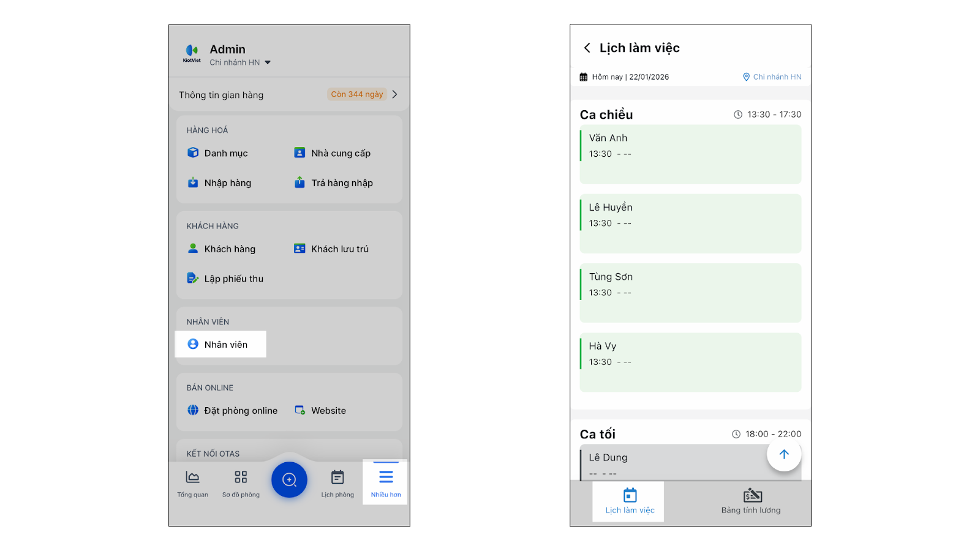Select the Nhập hàng icon
The image size is (980, 551).
(193, 182)
